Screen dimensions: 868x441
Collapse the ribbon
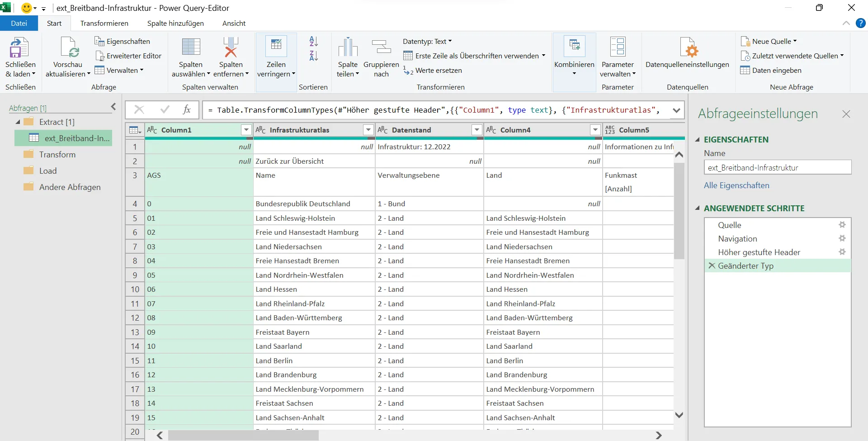[x=846, y=23]
